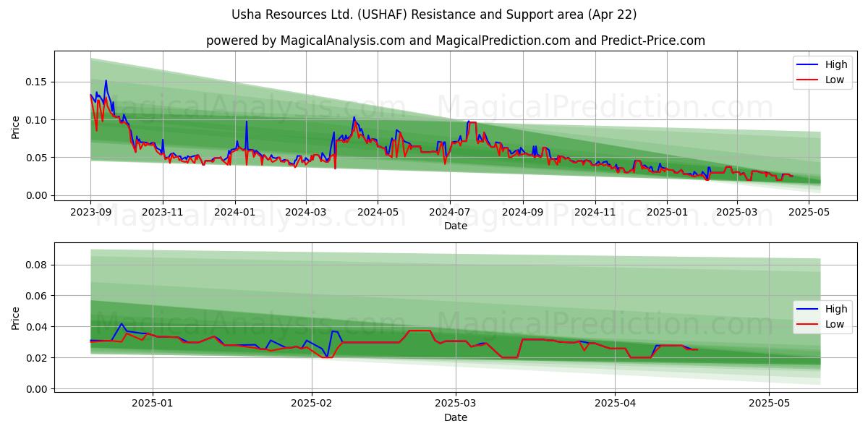Click 'High' in the bottom chart legend
The height and width of the screenshot is (434, 868).
pyautogui.click(x=836, y=309)
